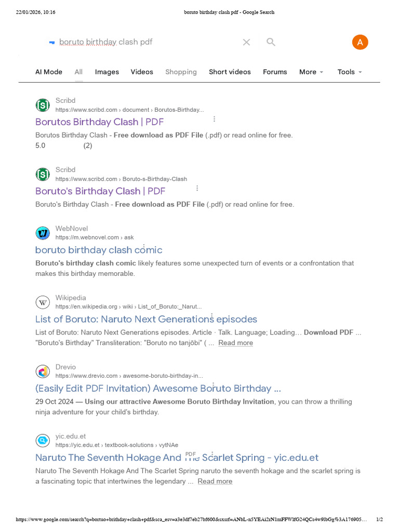Open the orange account avatar
Image resolution: width=399 pixels, height=532 pixels.
tap(360, 43)
